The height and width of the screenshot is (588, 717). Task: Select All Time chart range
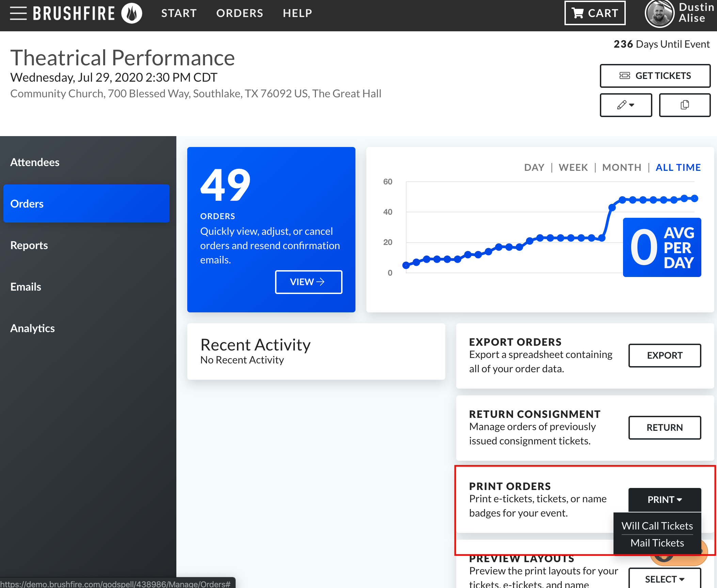pos(678,167)
